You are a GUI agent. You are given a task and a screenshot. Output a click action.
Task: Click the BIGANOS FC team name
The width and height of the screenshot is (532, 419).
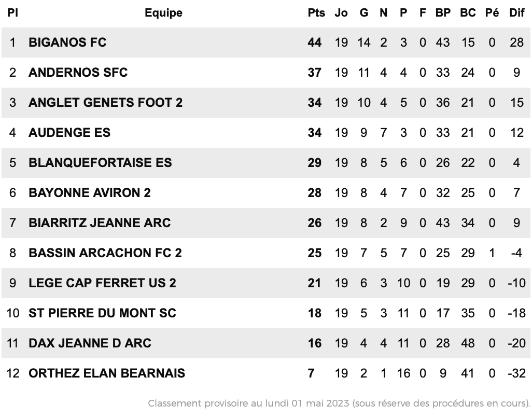point(67,43)
